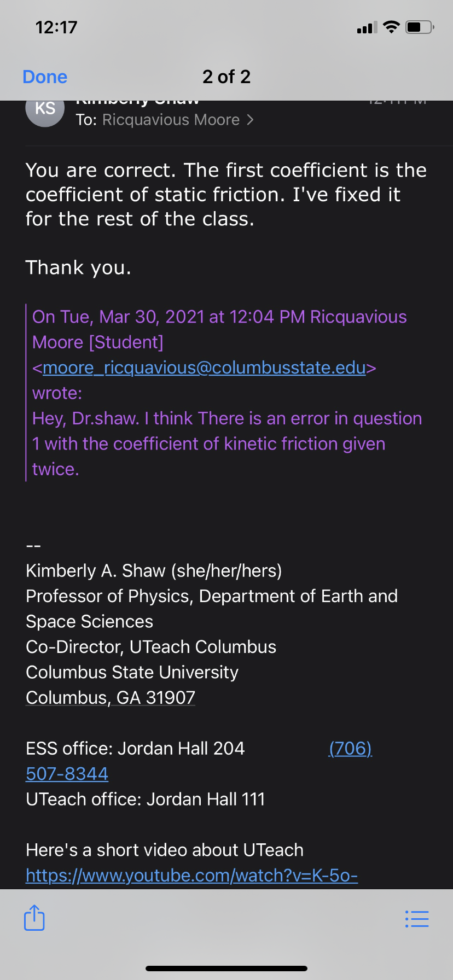
Task: Tap the cellular signal bars icon
Action: click(367, 27)
